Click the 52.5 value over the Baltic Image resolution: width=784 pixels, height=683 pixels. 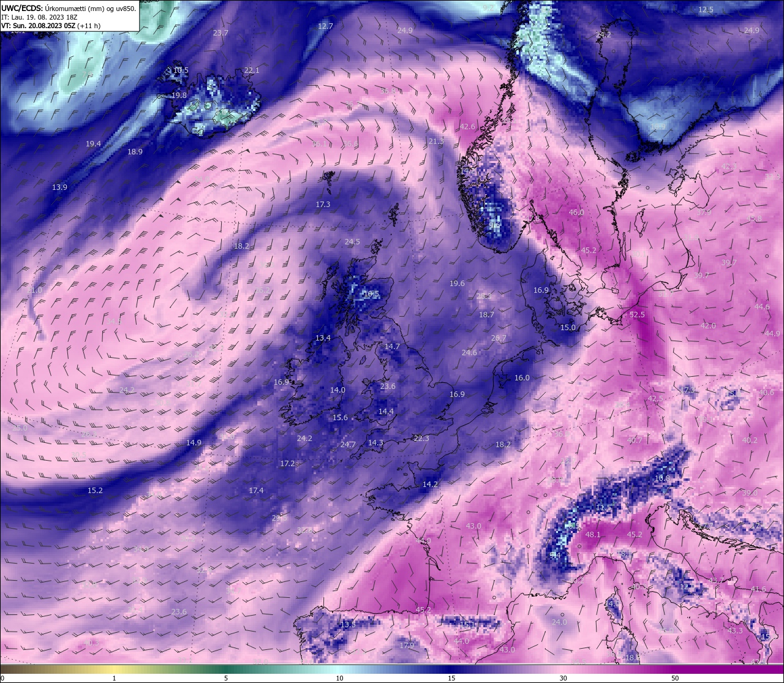click(637, 315)
